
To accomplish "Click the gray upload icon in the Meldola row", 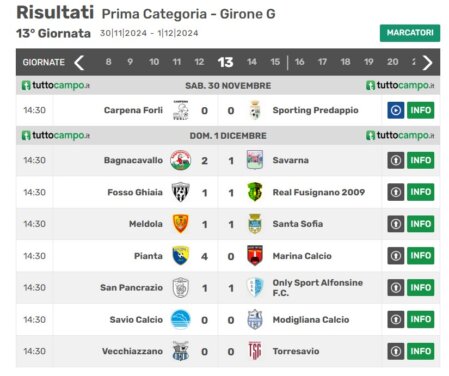I will tap(396, 224).
